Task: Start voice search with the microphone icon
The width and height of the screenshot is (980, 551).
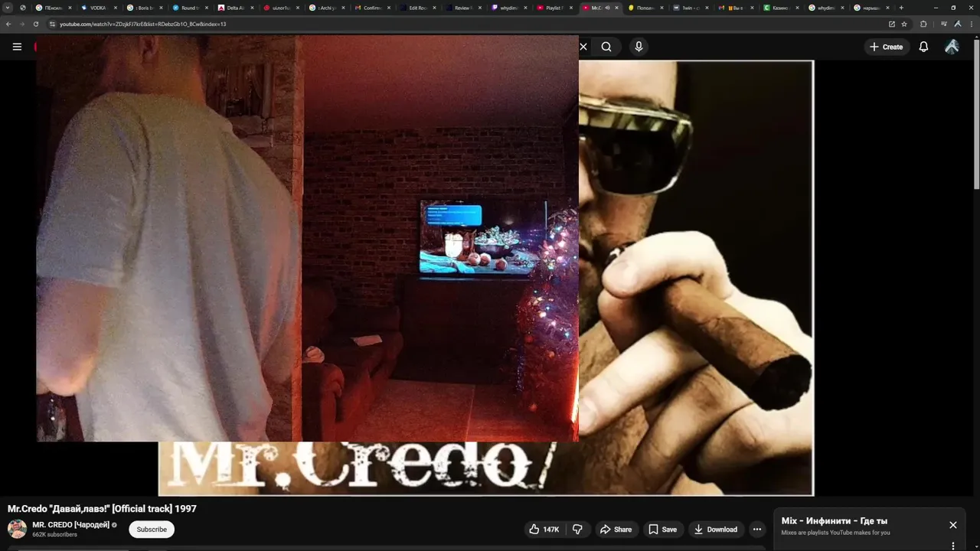Action: tap(639, 47)
